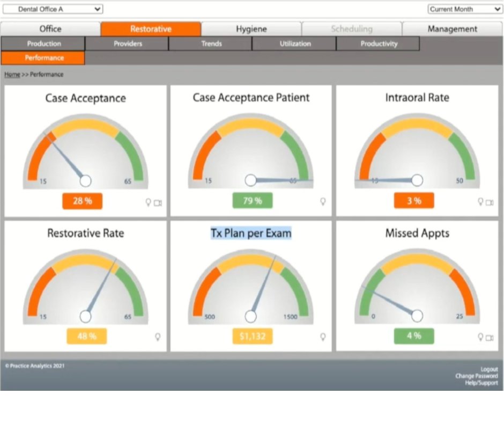The image size is (504, 423).
Task: Click the 48 % value badge
Action: [x=87, y=336]
